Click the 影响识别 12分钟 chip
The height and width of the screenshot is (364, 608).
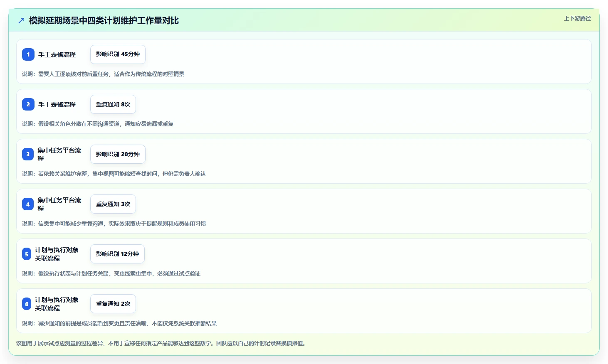point(117,254)
